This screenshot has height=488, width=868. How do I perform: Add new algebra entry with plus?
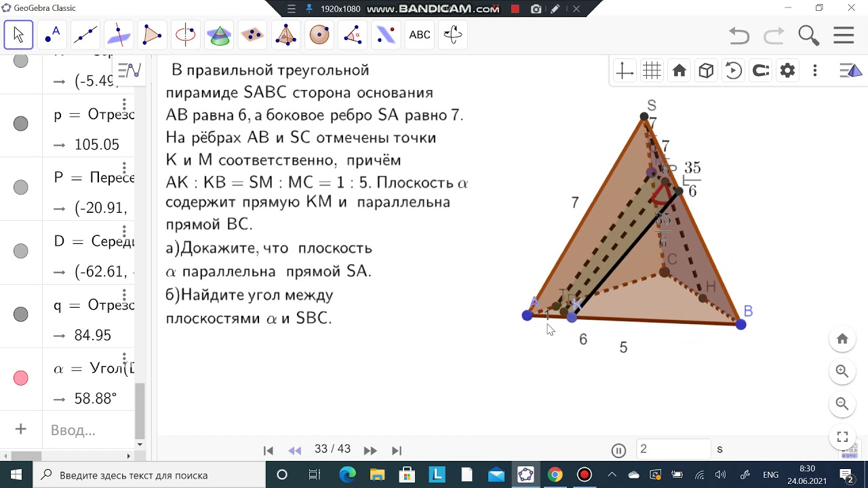[21, 429]
